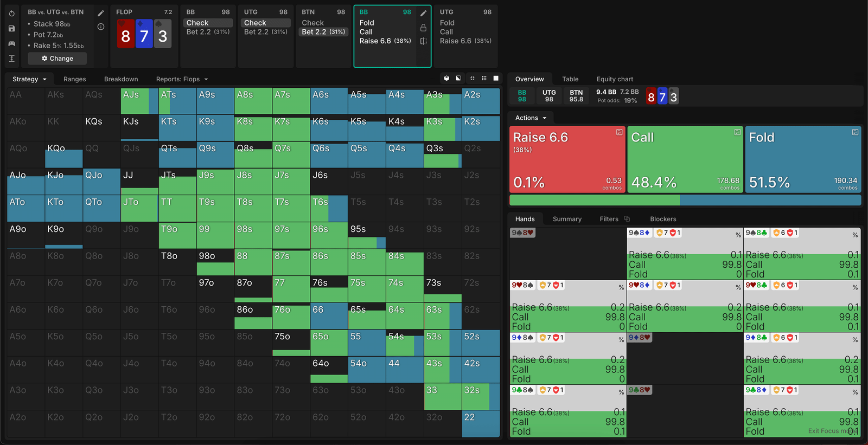Click the vertical expand height icon
The image size is (868, 445).
tap(12, 59)
